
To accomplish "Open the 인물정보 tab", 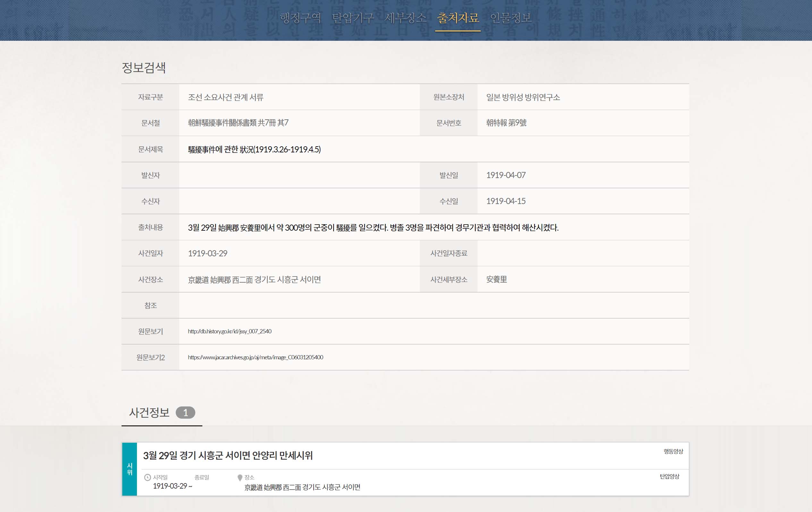I will click(x=511, y=18).
